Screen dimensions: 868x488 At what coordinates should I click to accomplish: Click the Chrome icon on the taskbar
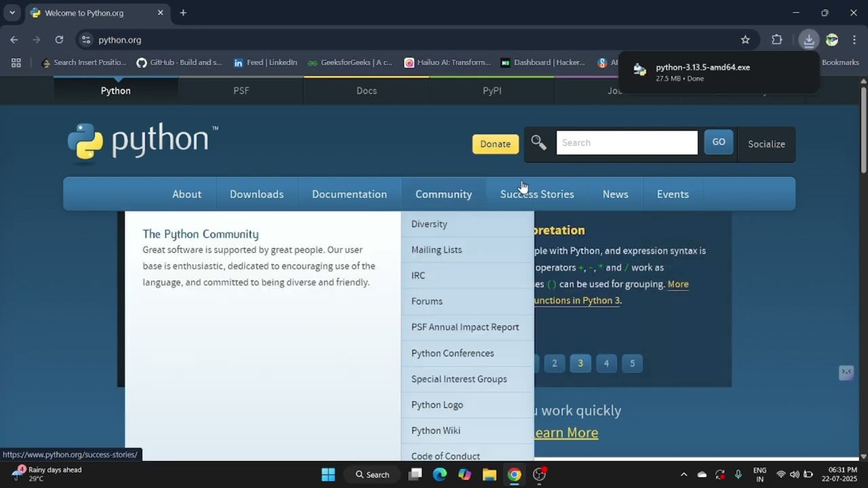[x=515, y=474]
